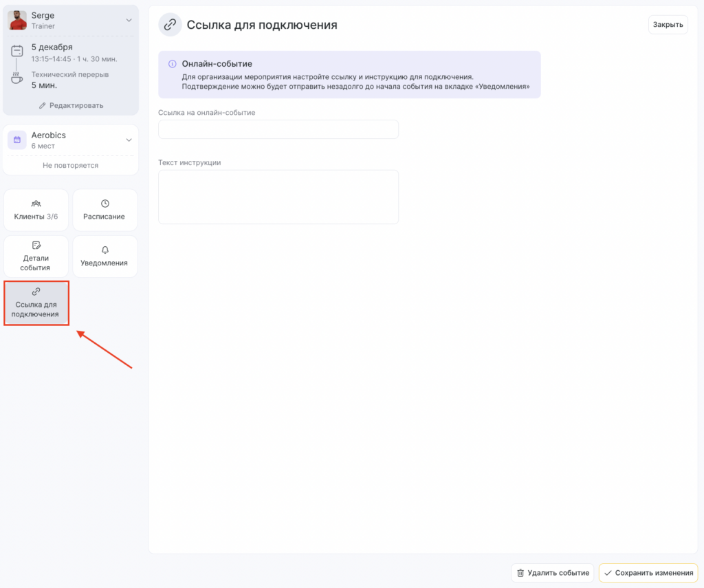704x588 pixels.
Task: Click into the Текст инструкции text area
Action: tap(278, 197)
